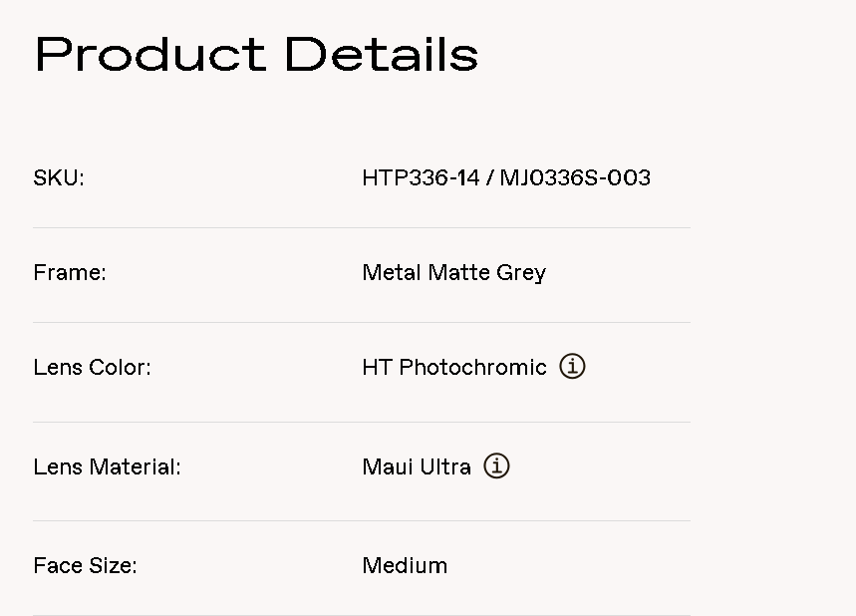856x616 pixels.
Task: Click the Product Details heading
Action: click(256, 54)
